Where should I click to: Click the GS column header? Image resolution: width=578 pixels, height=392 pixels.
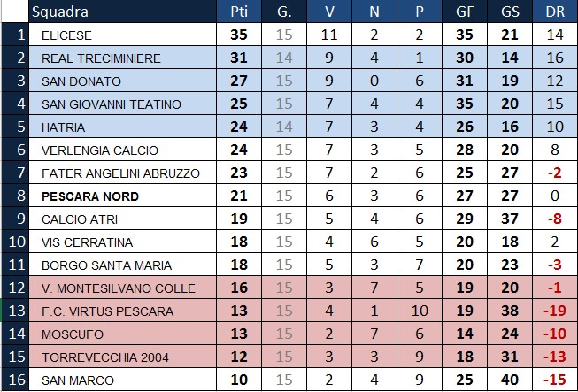pos(510,12)
